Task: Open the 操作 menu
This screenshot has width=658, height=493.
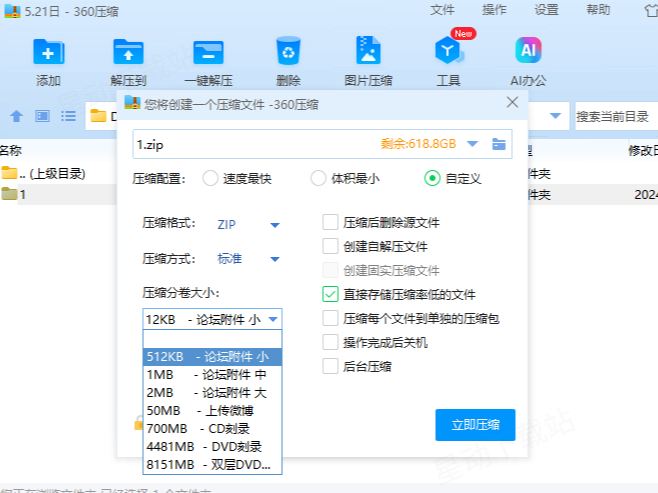Action: 494,10
